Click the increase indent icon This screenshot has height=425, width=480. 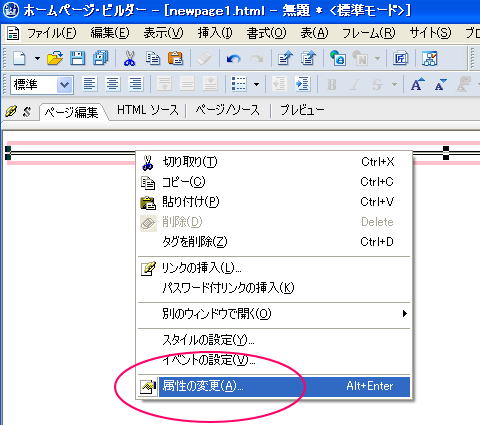click(x=303, y=84)
